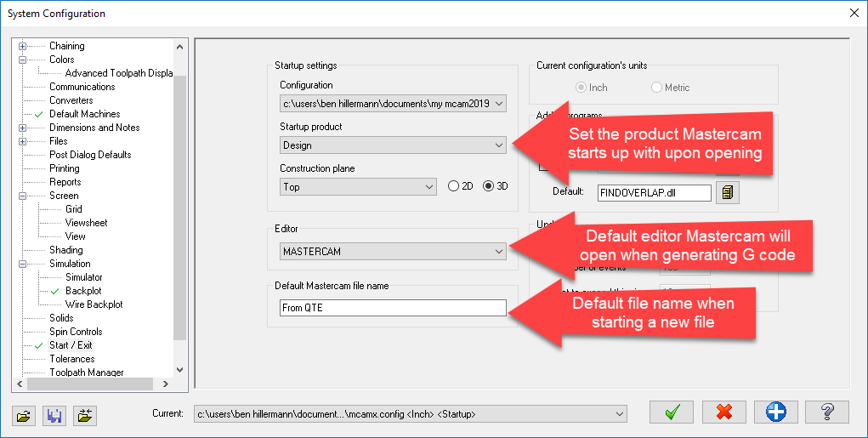Select Post Dialog Defaults tree item
868x438 pixels.
click(90, 155)
